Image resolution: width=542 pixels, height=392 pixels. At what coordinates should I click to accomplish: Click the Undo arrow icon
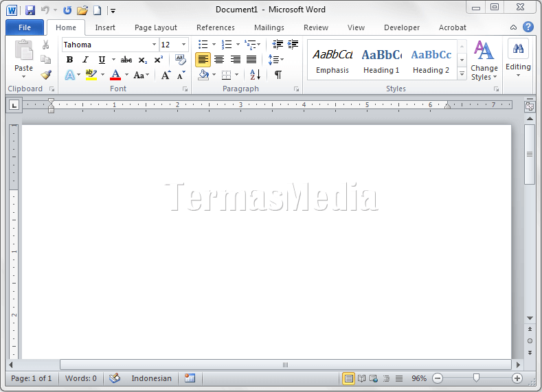point(45,10)
